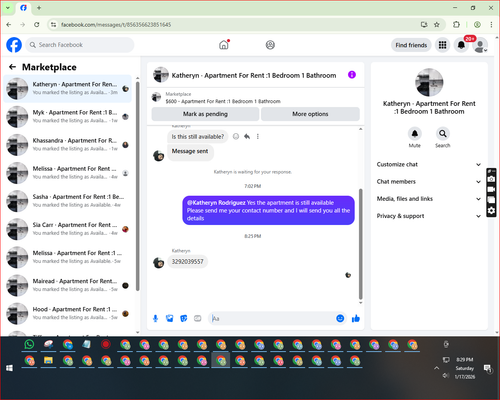Click the conversation list scrollbar
500x400 pixels.
[138, 187]
